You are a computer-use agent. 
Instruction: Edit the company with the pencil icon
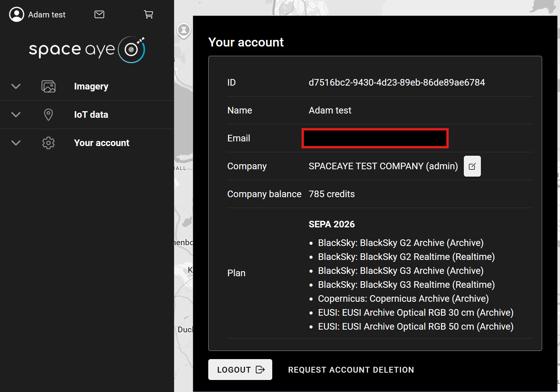[x=472, y=166]
